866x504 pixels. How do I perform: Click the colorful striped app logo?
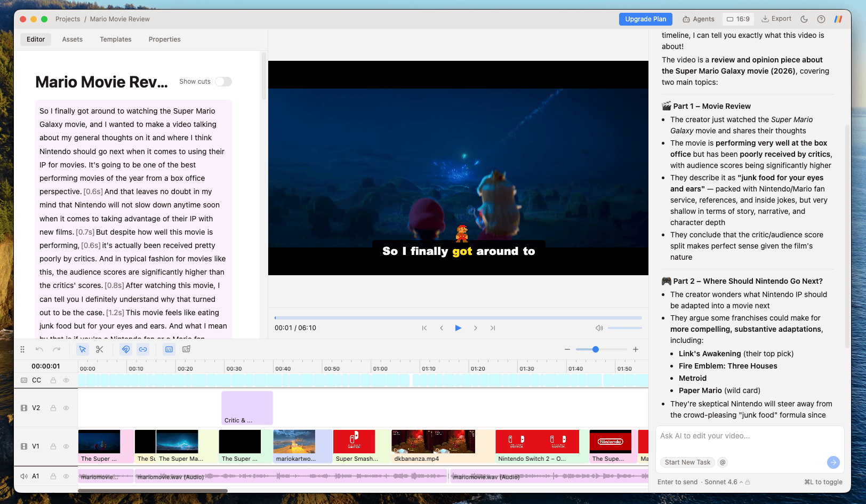pyautogui.click(x=838, y=19)
